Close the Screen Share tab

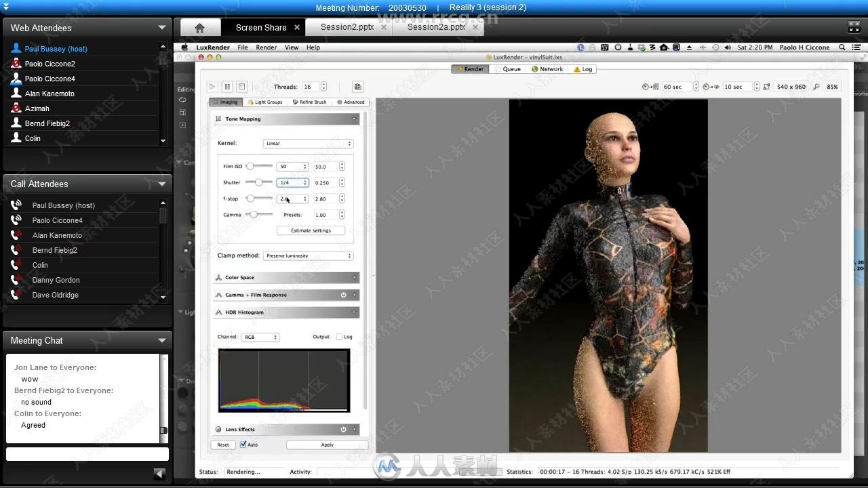pos(297,28)
